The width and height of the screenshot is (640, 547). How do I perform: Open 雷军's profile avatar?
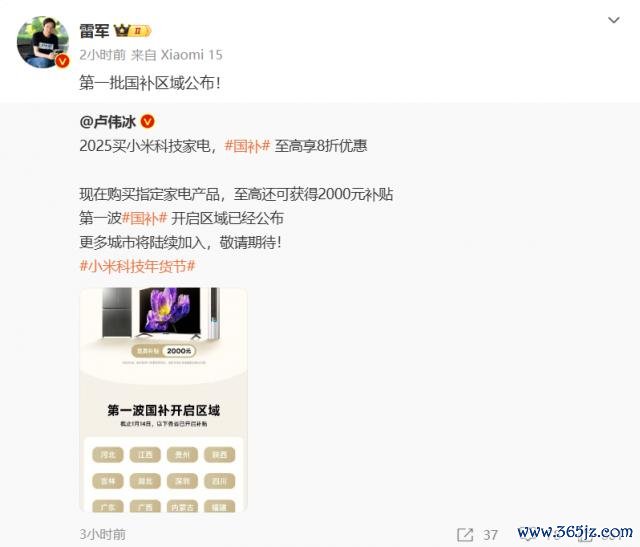[42, 42]
